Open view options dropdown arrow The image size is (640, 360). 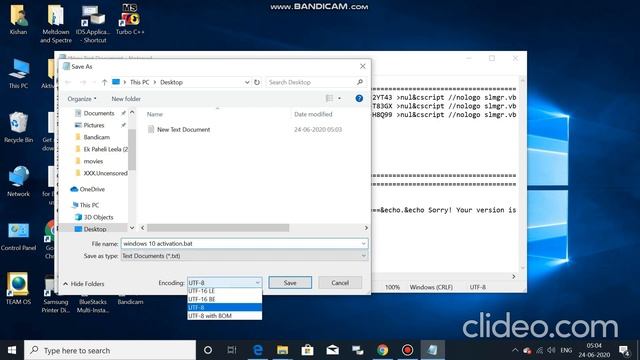(x=339, y=98)
